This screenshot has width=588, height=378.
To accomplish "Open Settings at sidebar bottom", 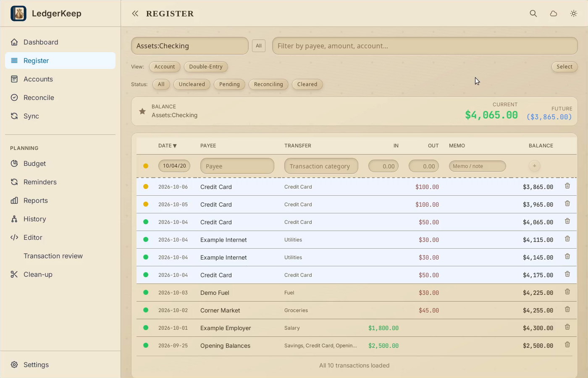I will pos(60,365).
